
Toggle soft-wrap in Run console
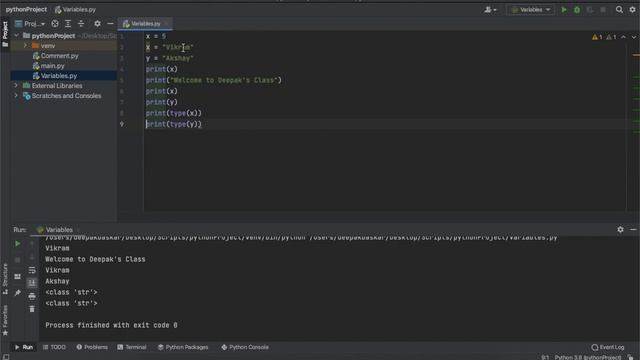click(32, 270)
